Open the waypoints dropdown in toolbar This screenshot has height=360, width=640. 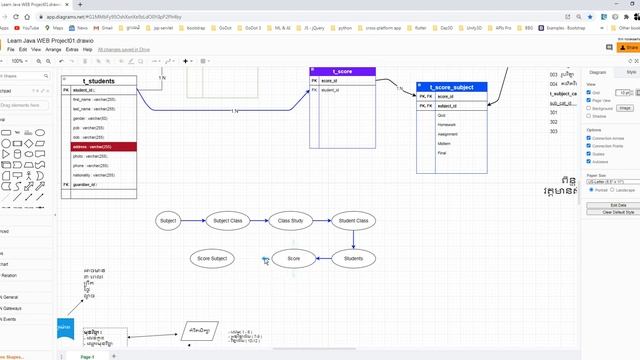click(x=170, y=61)
